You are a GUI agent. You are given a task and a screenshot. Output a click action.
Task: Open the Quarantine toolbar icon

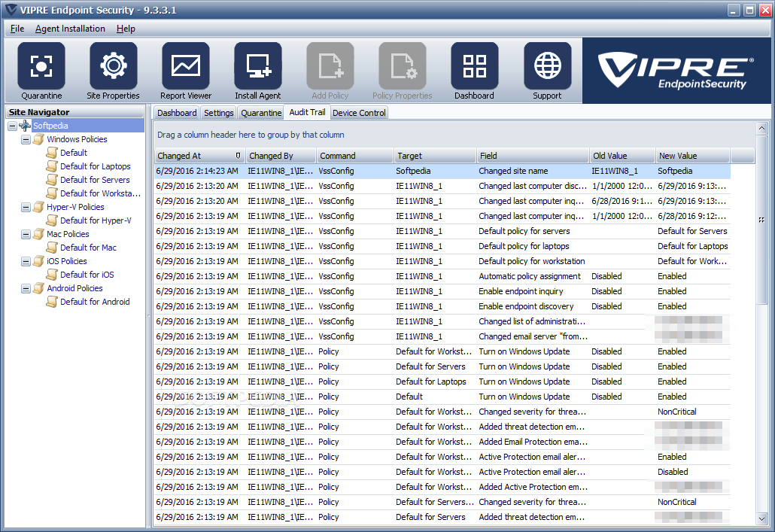click(x=41, y=65)
